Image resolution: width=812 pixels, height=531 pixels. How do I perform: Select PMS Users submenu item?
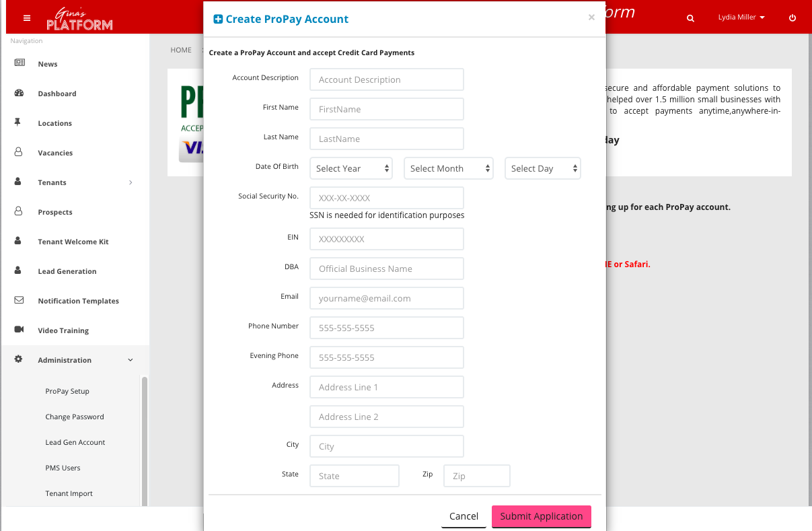63,468
